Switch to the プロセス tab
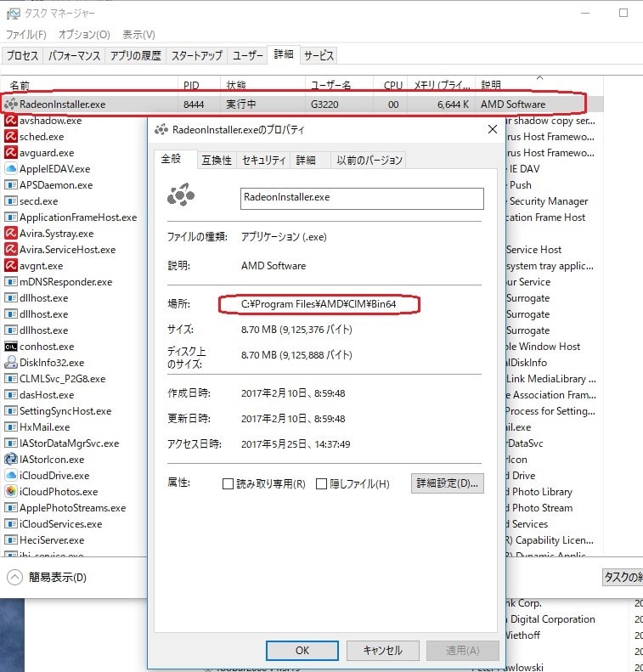Screen dimensions: 643x672 [22, 56]
